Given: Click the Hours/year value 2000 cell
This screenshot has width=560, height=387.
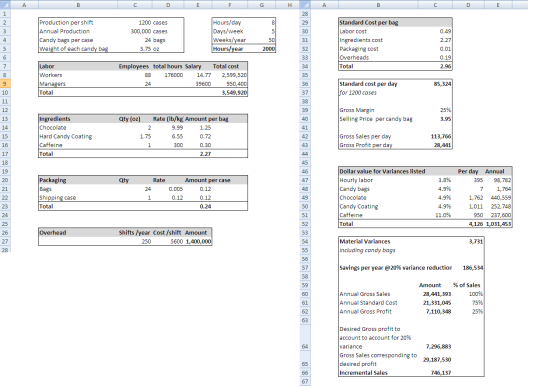Looking at the screenshot, I should 261,49.
